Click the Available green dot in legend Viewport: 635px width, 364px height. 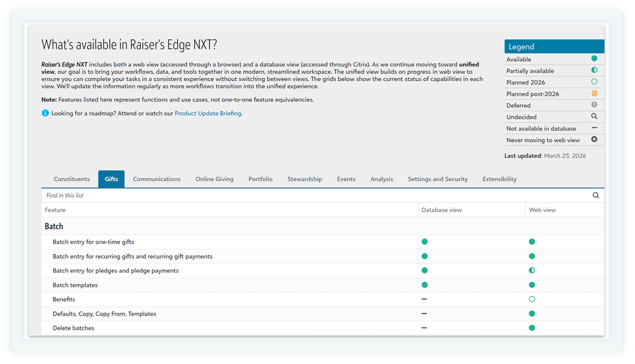[594, 59]
